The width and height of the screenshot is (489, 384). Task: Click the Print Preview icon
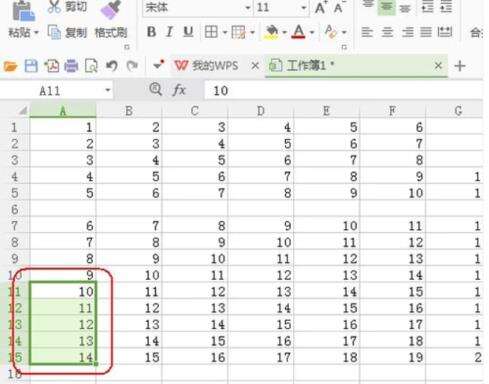tap(91, 66)
